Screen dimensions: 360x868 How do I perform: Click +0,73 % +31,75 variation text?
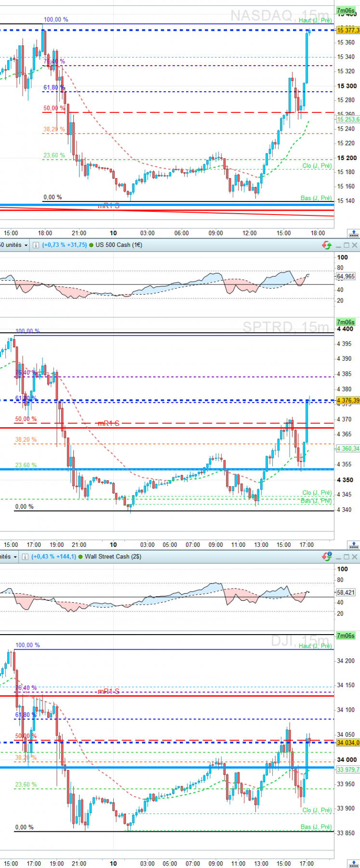[x=65, y=245]
